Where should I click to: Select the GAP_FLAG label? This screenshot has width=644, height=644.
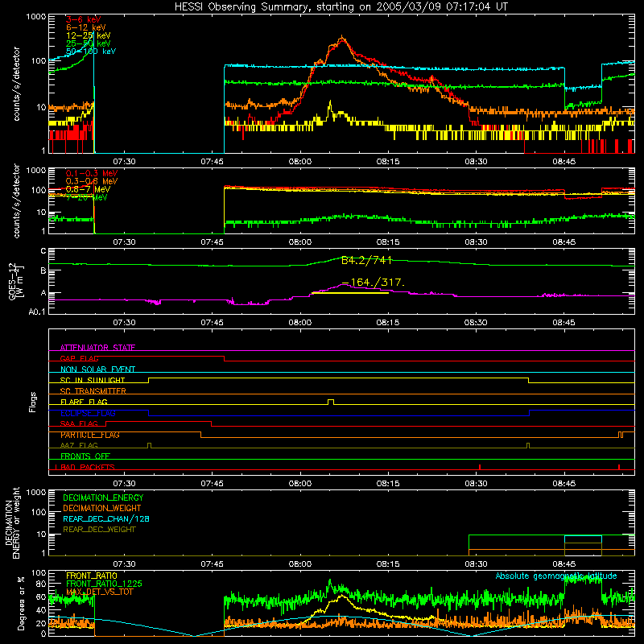click(79, 358)
